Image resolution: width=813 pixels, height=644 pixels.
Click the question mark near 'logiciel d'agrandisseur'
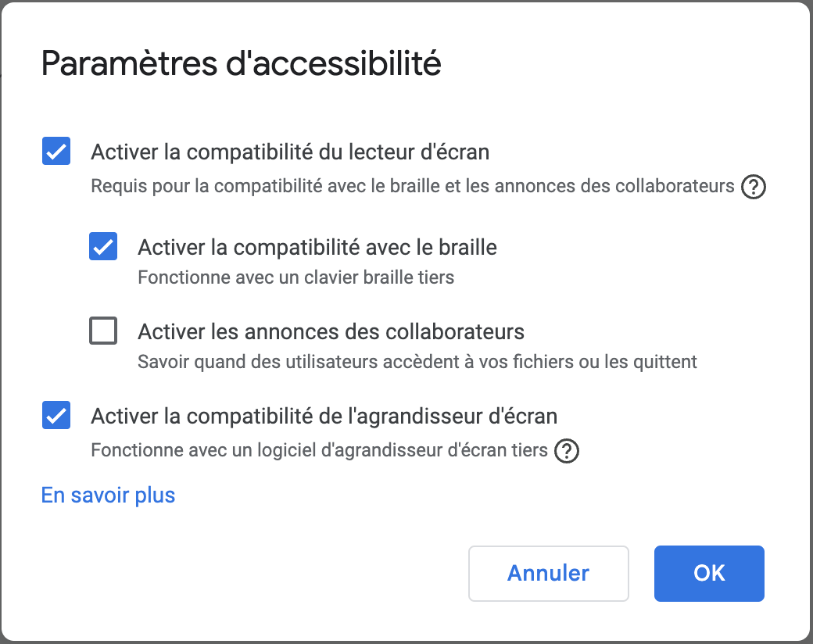(568, 451)
